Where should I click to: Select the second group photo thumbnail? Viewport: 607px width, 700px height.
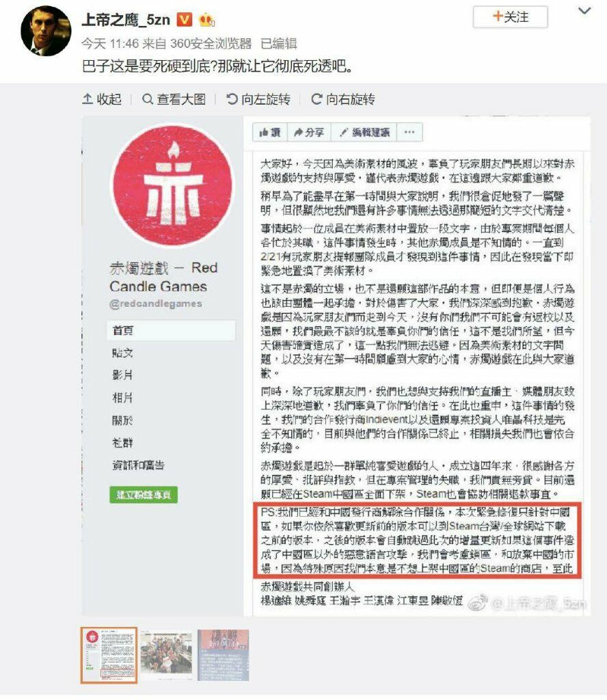pos(167,655)
